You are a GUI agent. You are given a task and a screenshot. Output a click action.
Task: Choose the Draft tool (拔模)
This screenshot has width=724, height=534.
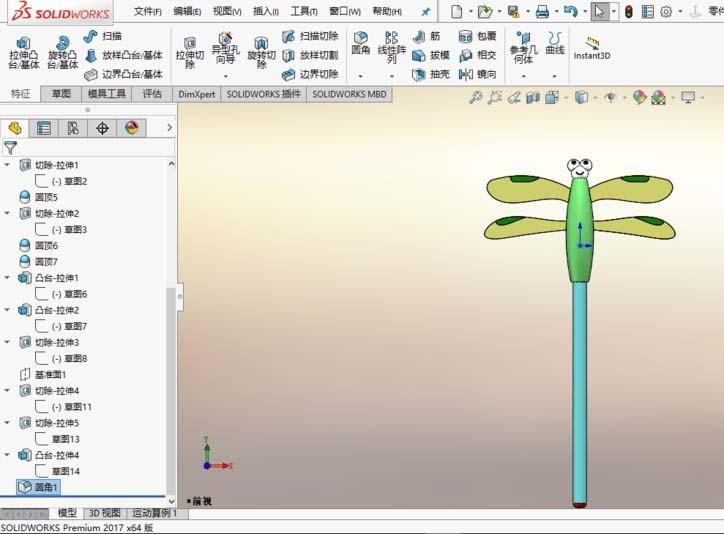430,55
